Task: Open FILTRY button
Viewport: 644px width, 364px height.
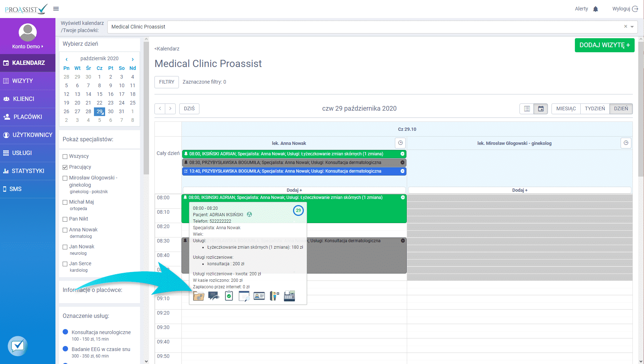Action: click(x=167, y=82)
